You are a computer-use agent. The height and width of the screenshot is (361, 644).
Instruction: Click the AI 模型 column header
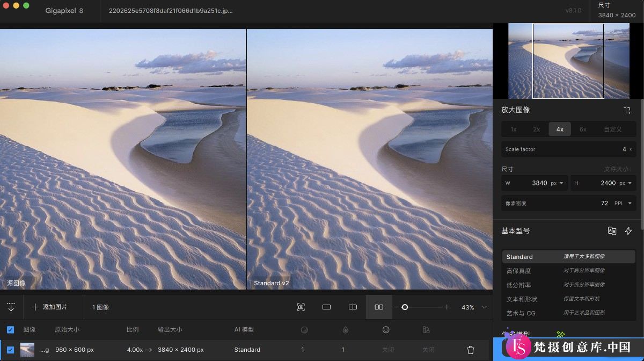244,329
